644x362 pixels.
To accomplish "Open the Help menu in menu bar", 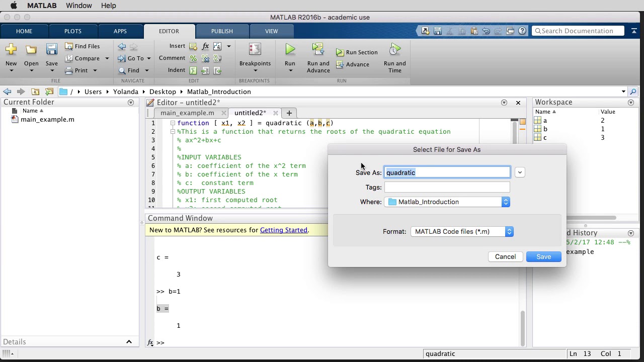I will (108, 6).
